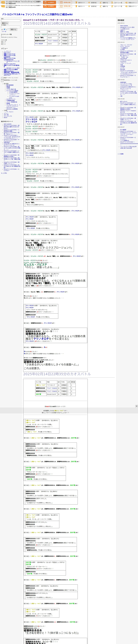This screenshot has height=644, width=138.
Task: Select the 'and' radio button for tag search
Action: pos(5,30)
